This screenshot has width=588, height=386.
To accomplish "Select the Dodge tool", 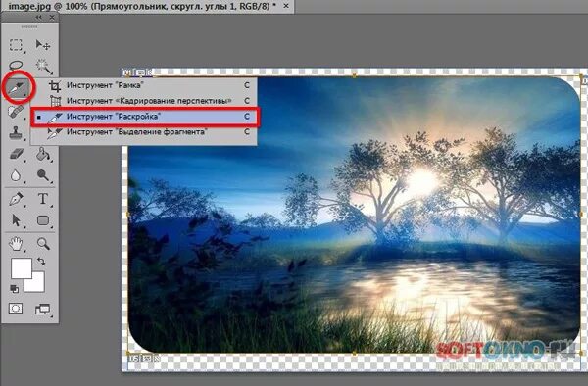I will 43,175.
